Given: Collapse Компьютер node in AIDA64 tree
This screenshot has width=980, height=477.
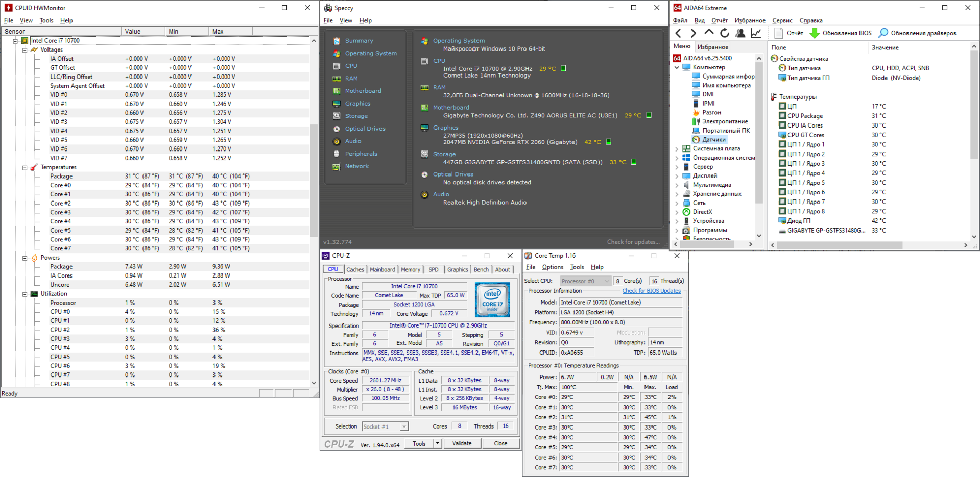Looking at the screenshot, I should pos(677,67).
